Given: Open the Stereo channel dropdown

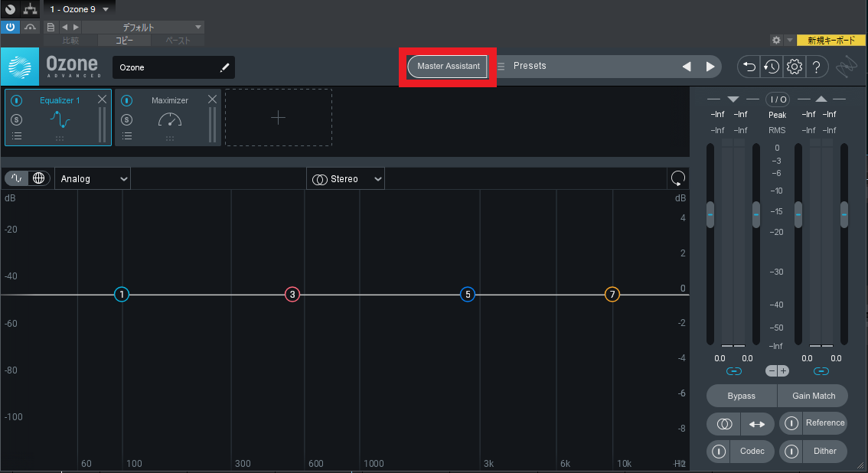Looking at the screenshot, I should click(x=345, y=178).
